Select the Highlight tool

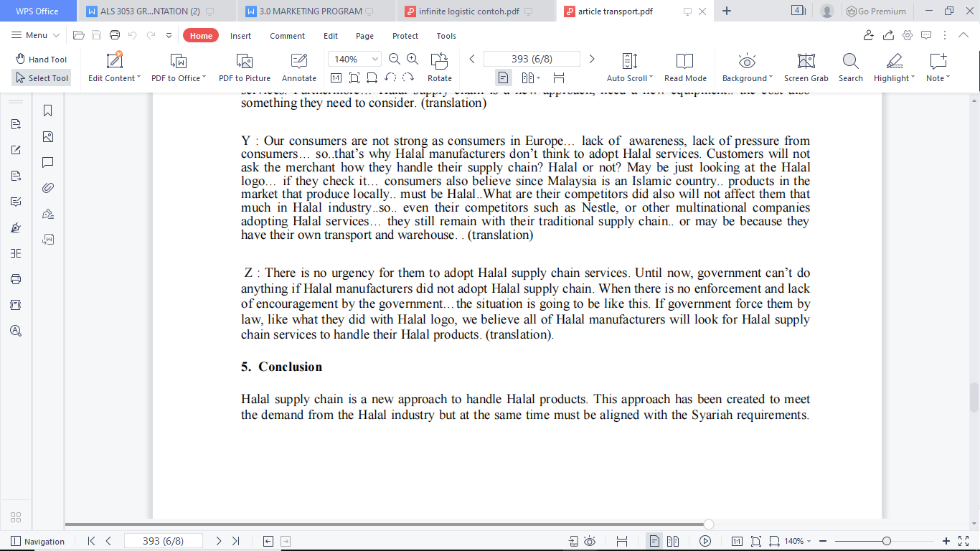pyautogui.click(x=895, y=67)
